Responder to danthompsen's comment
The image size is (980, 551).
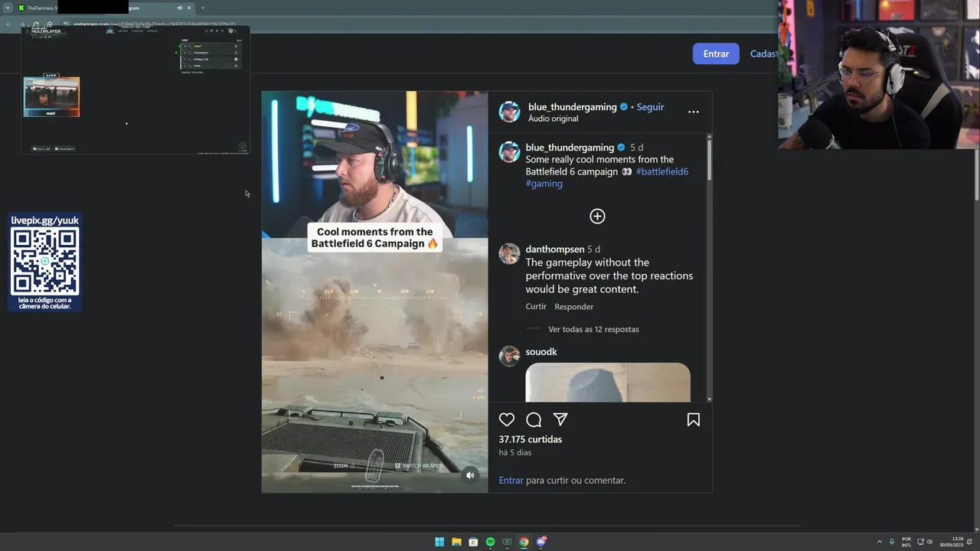click(573, 307)
